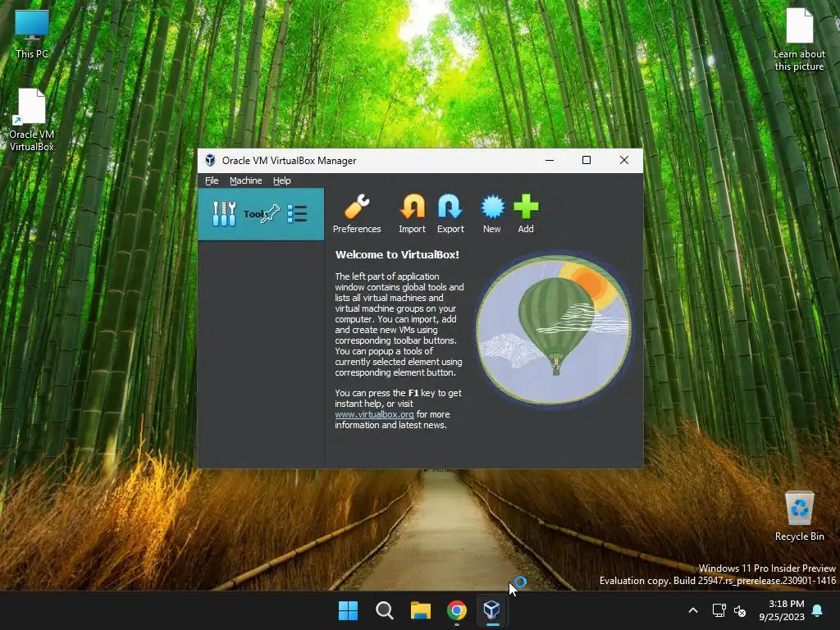This screenshot has width=840, height=630.
Task: Select the Tools item in left panel
Action: click(261, 214)
